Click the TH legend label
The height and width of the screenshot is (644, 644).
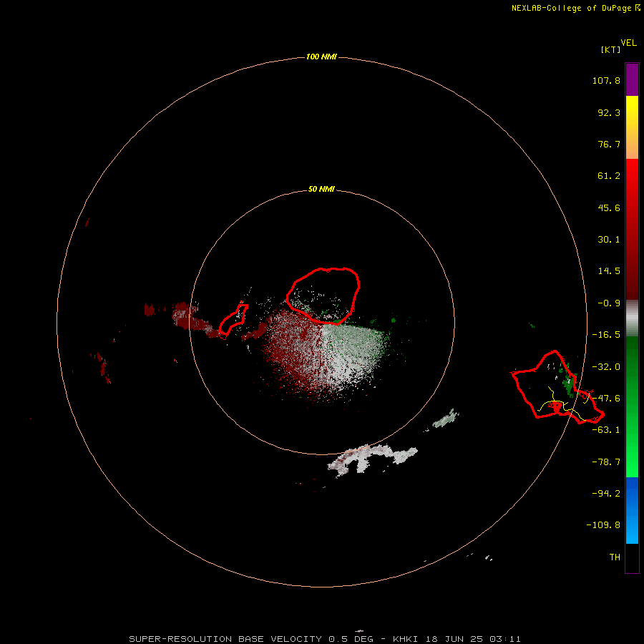(615, 557)
